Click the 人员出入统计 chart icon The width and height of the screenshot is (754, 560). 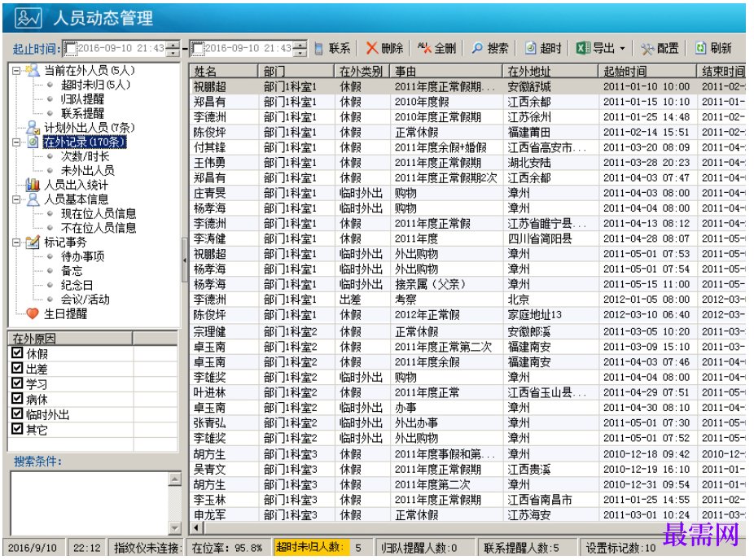coord(33,185)
